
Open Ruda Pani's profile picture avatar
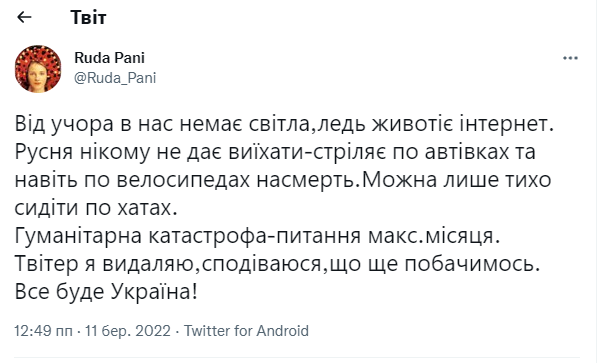[38, 69]
